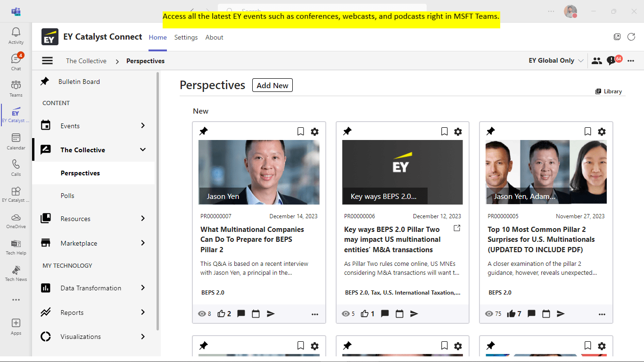Screen dimensions: 644x362
Task: Open What Multinational Companies Can Do article
Action: [x=252, y=239]
